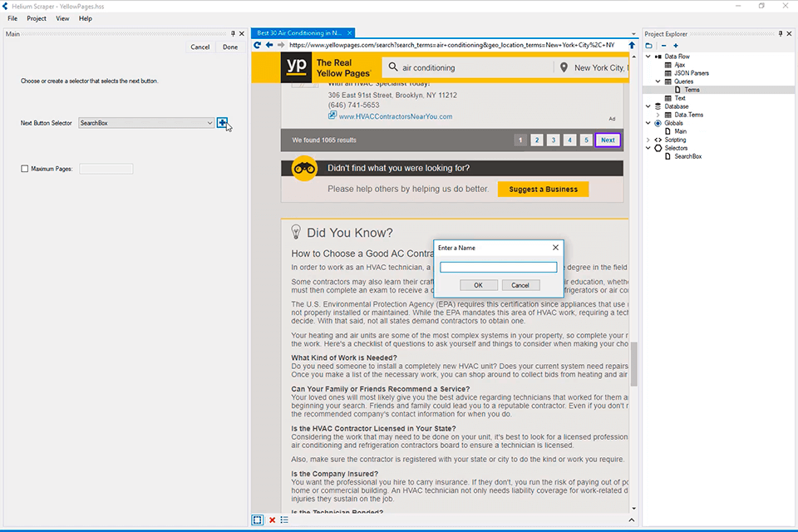This screenshot has width=798, height=532.
Task: Collapse the Database tree node
Action: point(648,106)
